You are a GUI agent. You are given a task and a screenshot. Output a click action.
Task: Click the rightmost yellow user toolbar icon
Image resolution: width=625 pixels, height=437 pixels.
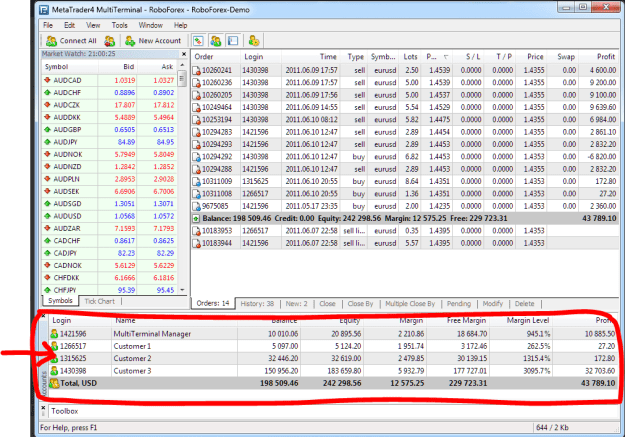254,41
